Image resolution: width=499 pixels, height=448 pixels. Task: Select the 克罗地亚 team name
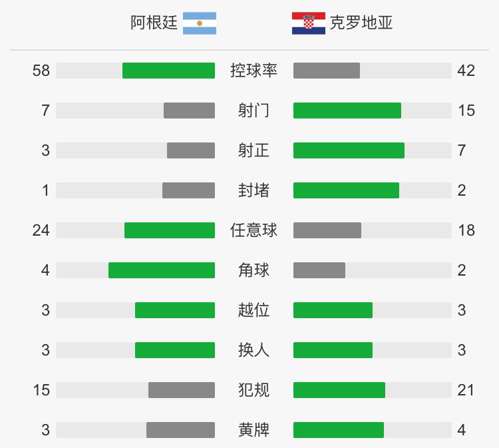(361, 23)
